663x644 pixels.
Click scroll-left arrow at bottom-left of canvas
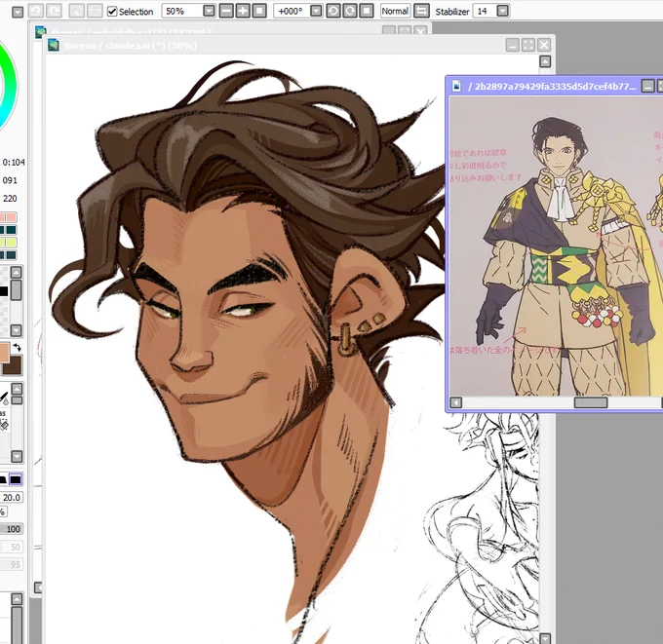tap(38, 587)
